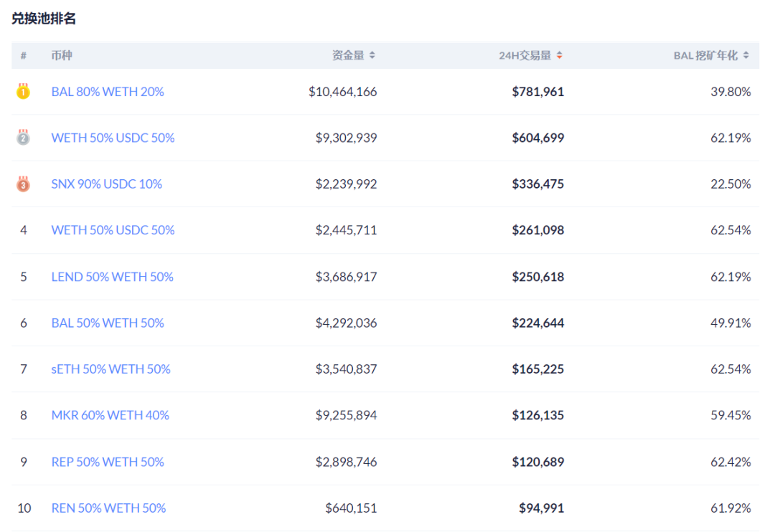Click the 61.92% mining APY
This screenshot has width=775, height=532.
(731, 508)
